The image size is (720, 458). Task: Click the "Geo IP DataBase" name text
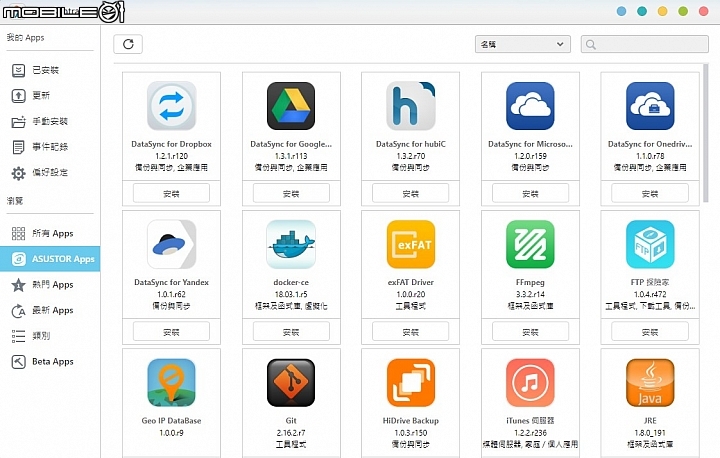point(171,420)
